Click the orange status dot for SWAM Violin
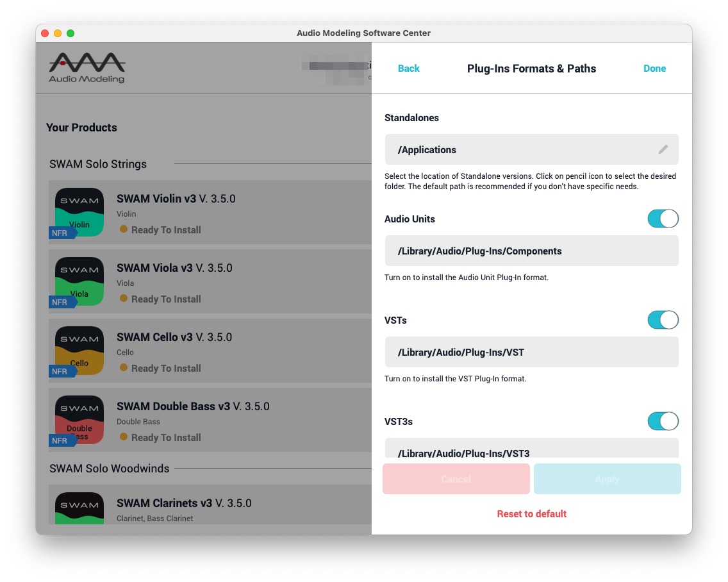 (124, 229)
